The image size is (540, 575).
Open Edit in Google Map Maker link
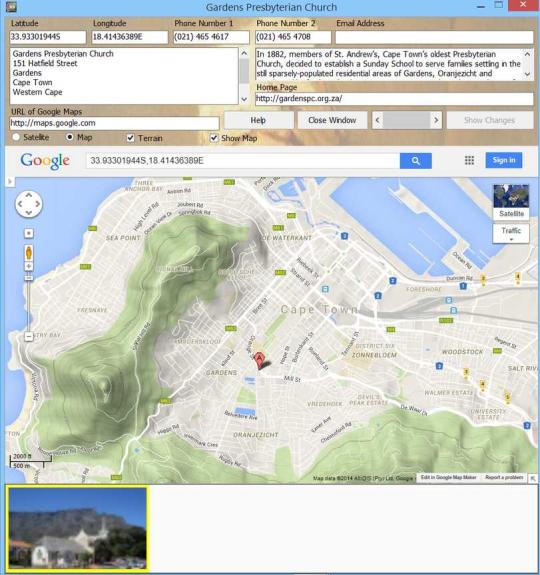pyautogui.click(x=448, y=477)
